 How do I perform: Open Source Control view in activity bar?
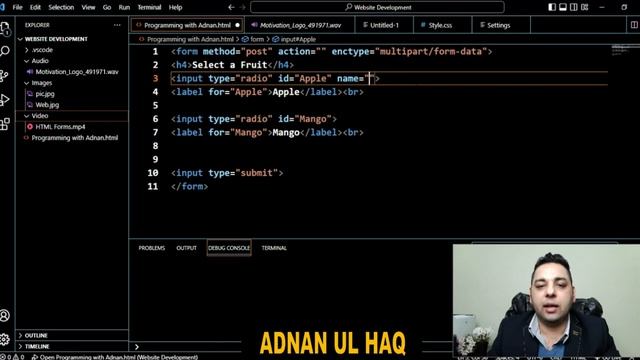tap(4, 76)
